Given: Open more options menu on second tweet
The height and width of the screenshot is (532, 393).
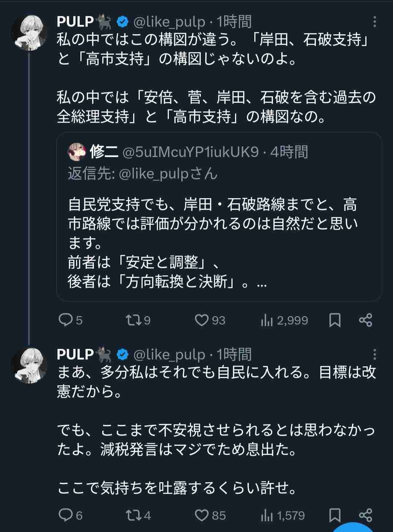Looking at the screenshot, I should click(x=374, y=354).
